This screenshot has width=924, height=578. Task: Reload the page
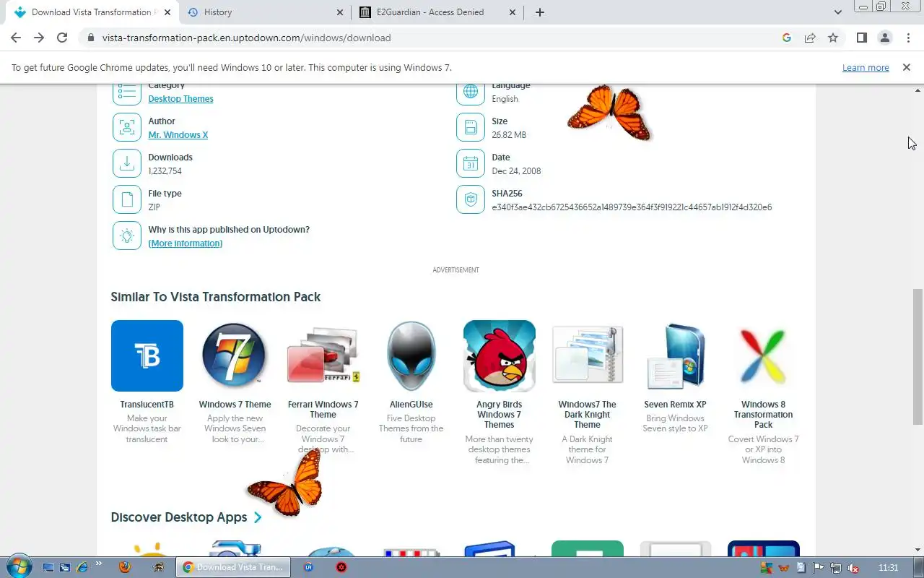(x=62, y=38)
